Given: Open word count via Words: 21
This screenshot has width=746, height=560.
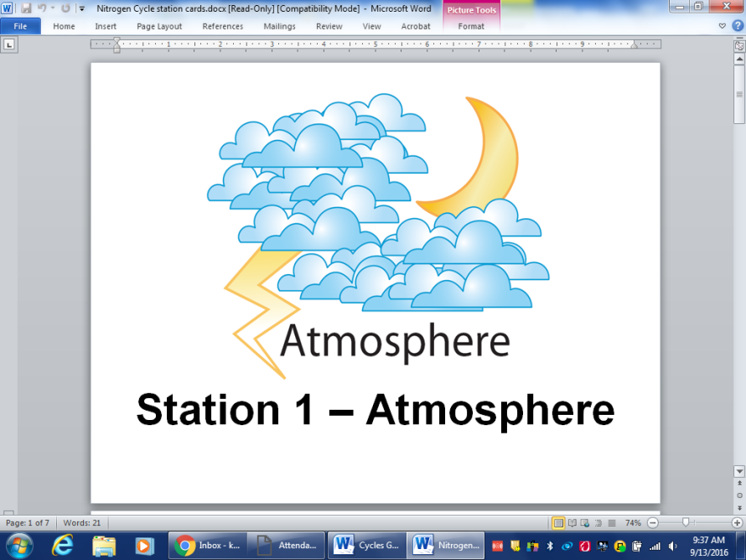Looking at the screenshot, I should click(83, 522).
